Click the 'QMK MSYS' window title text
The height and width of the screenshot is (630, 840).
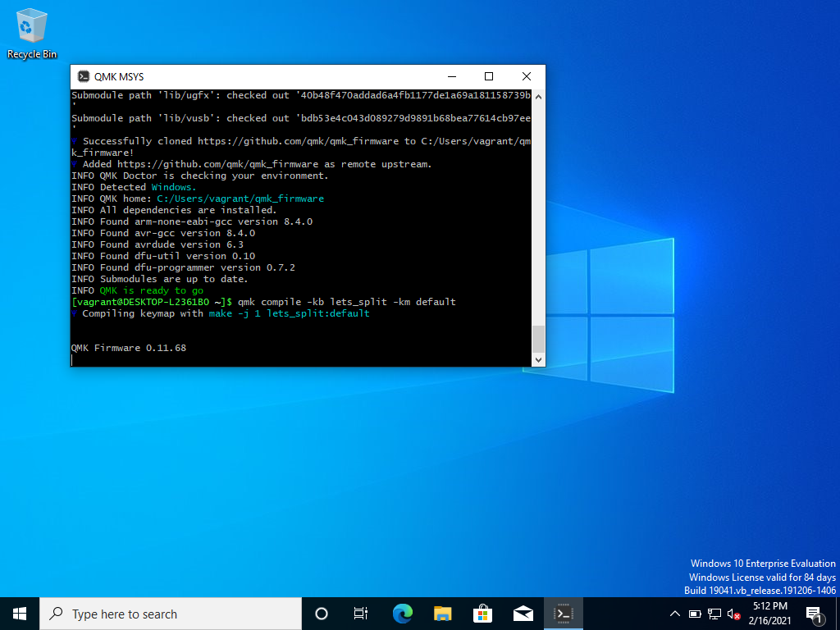(119, 76)
